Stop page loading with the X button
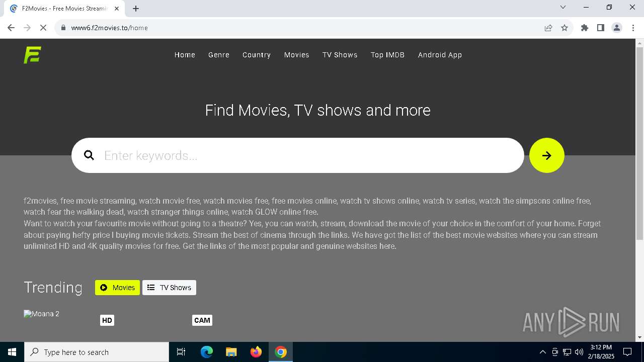644x362 pixels. point(43,28)
